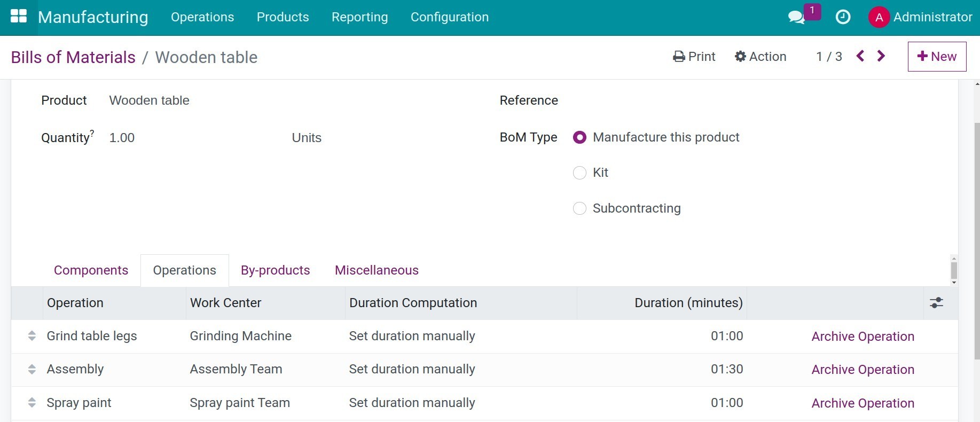Click the Spray paint operation name cell
980x422 pixels.
79,403
